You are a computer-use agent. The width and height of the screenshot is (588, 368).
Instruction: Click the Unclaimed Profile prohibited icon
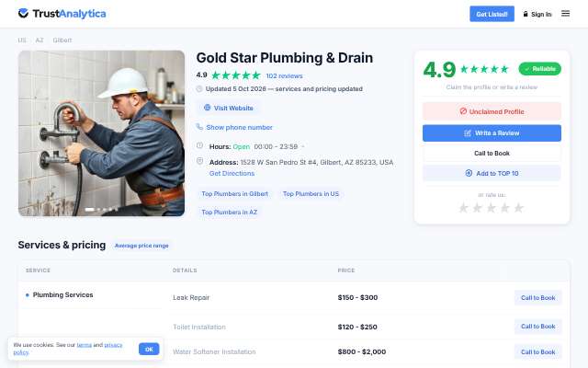pyautogui.click(x=463, y=111)
